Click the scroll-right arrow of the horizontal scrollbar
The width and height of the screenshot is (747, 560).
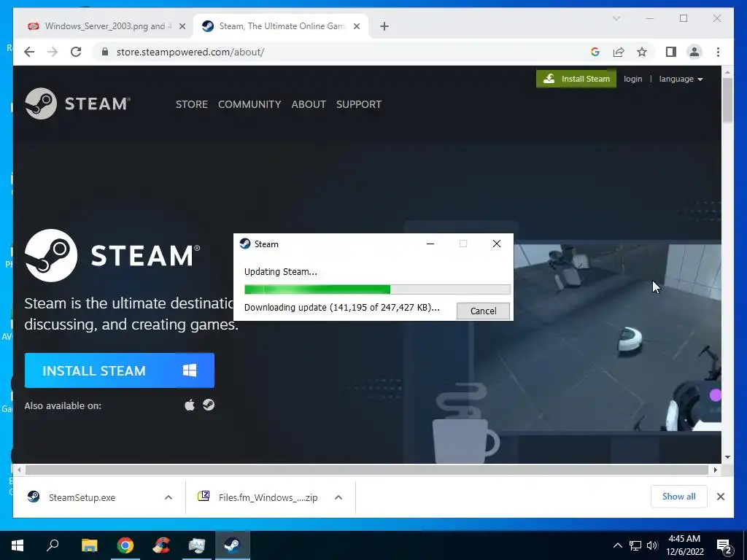click(x=715, y=470)
